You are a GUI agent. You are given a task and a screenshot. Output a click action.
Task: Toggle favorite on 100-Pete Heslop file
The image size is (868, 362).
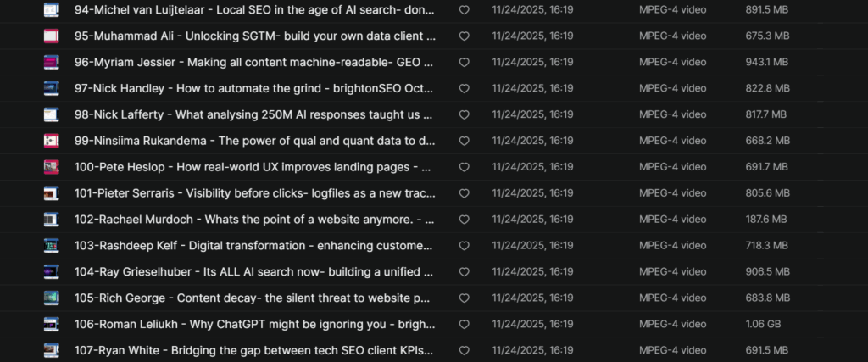click(464, 168)
